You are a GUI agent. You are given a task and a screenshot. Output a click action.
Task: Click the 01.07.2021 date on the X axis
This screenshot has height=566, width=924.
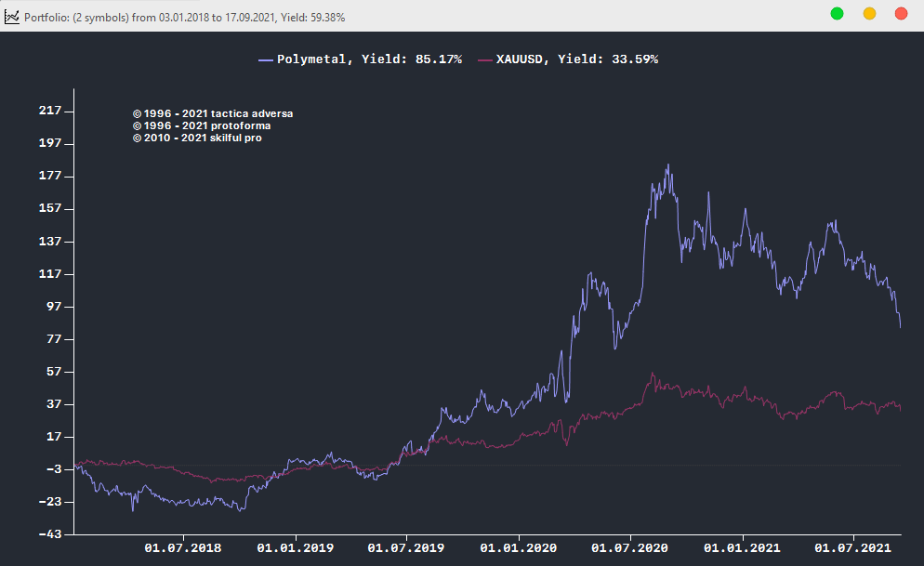pyautogui.click(x=853, y=548)
